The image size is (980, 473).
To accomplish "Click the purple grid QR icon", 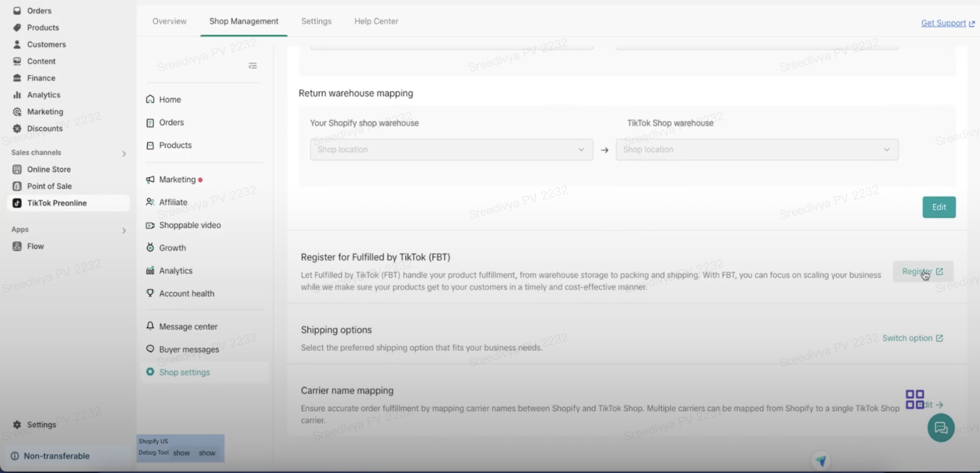I will click(915, 399).
